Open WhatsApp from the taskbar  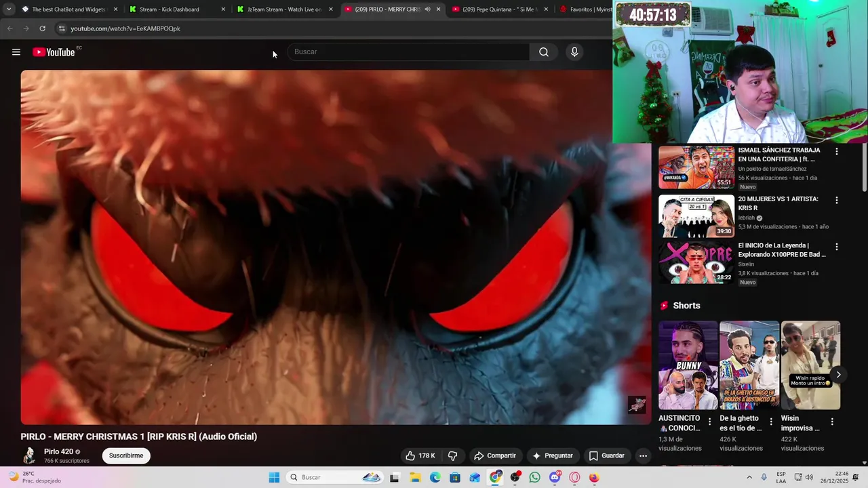tap(534, 477)
